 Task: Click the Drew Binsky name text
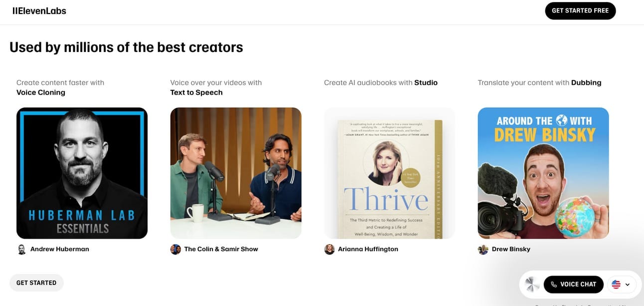point(511,249)
